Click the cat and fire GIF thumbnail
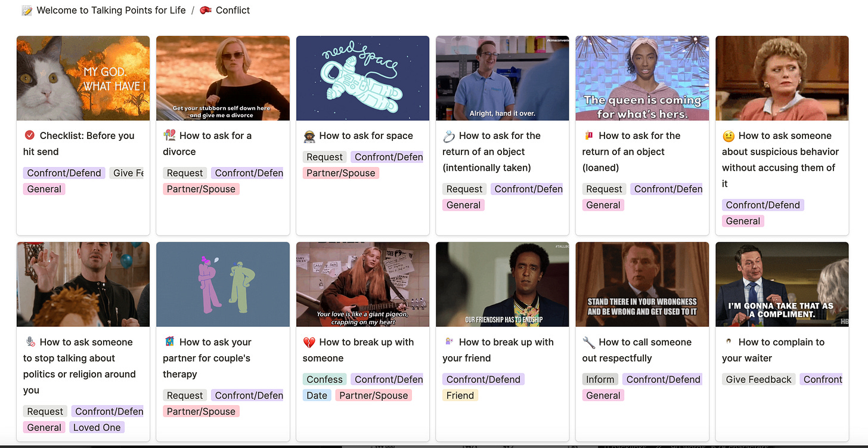Viewport: 868px width, 448px height. (x=83, y=78)
